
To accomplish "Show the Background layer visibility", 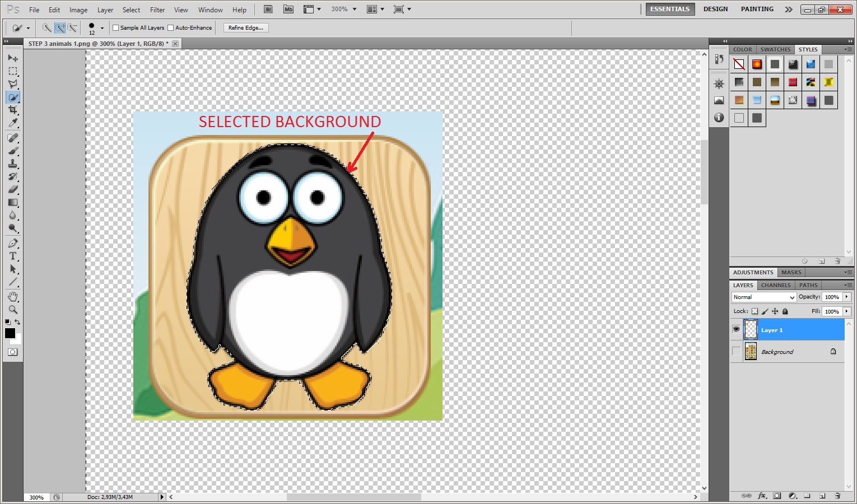I will 736,352.
